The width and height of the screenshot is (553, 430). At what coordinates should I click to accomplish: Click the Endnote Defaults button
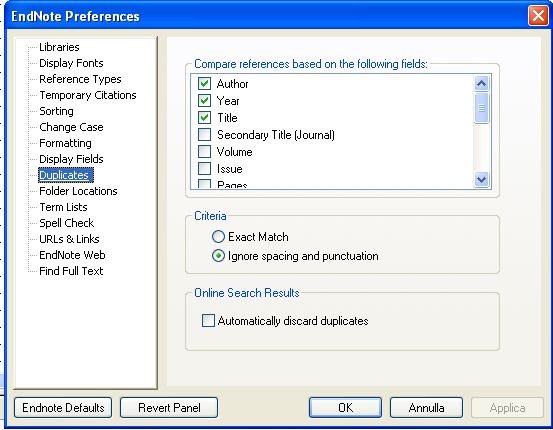63,408
